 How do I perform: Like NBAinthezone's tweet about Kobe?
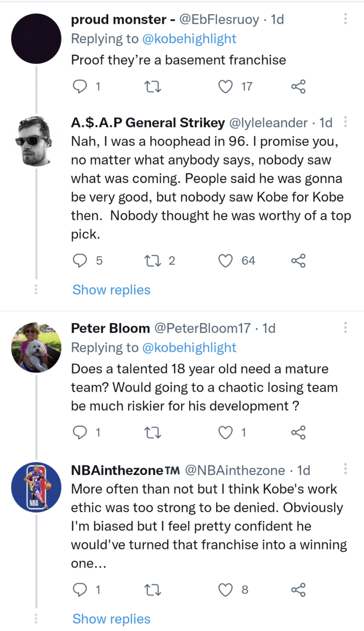[x=225, y=590]
